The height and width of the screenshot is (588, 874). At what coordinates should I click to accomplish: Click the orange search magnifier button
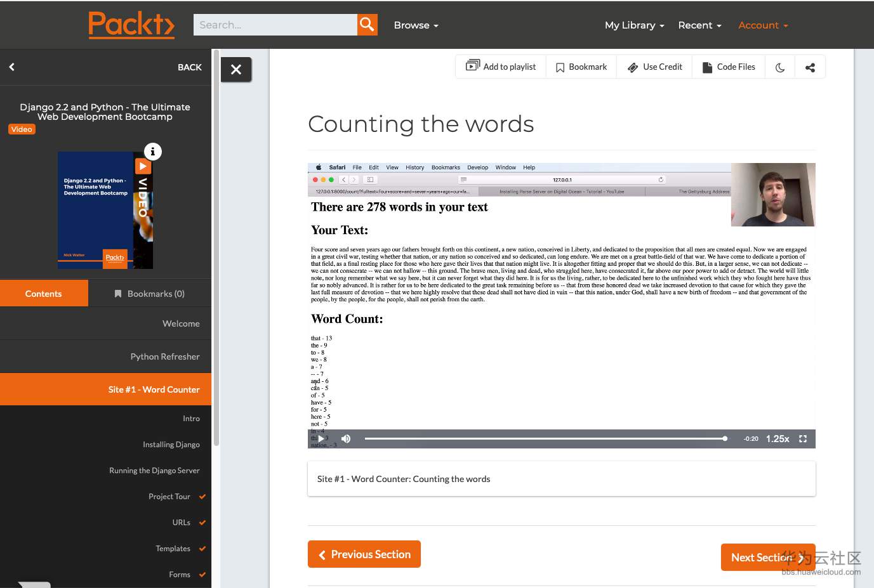click(x=367, y=25)
